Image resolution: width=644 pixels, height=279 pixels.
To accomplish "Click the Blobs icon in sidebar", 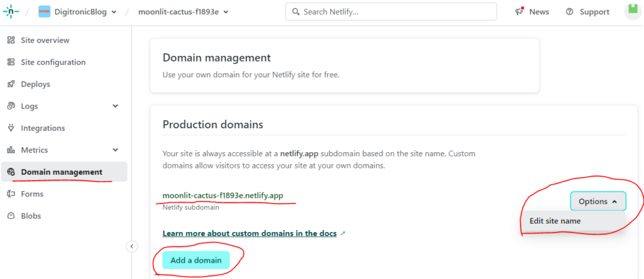I will coord(11,216).
